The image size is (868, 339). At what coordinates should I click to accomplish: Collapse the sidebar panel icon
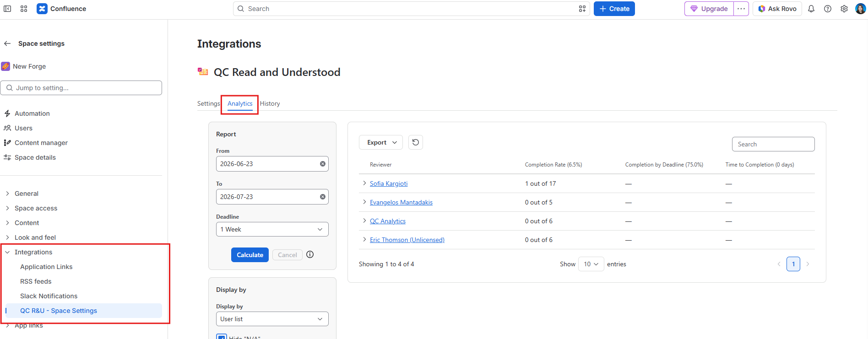click(7, 9)
